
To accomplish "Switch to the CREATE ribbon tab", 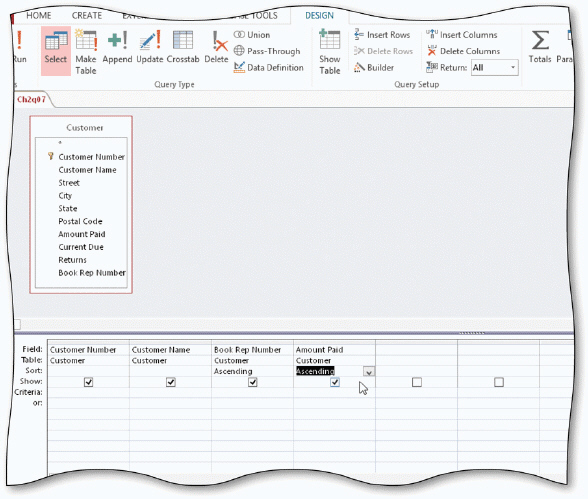I will point(87,16).
